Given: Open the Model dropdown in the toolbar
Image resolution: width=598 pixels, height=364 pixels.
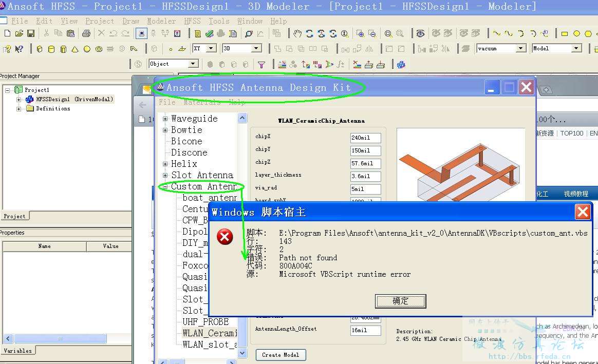Looking at the screenshot, I should click(x=576, y=48).
